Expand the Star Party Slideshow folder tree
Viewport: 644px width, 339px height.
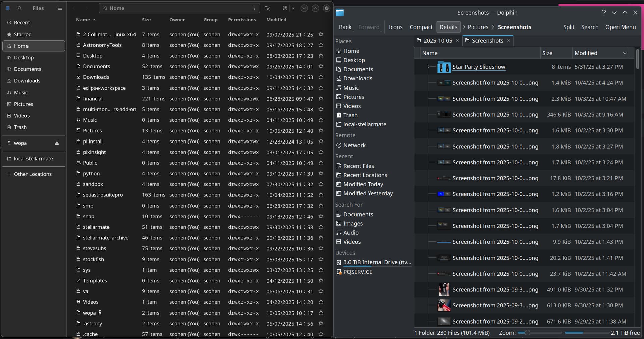pyautogui.click(x=428, y=67)
